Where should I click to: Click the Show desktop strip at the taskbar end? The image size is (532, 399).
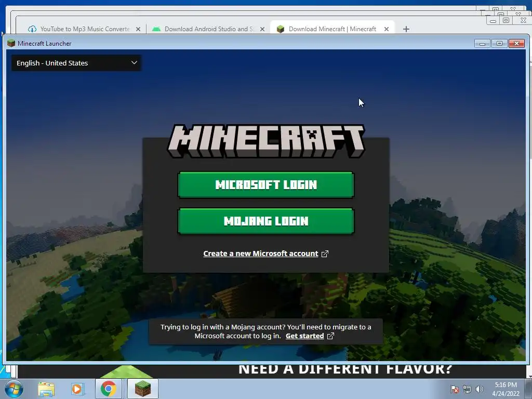(528, 389)
